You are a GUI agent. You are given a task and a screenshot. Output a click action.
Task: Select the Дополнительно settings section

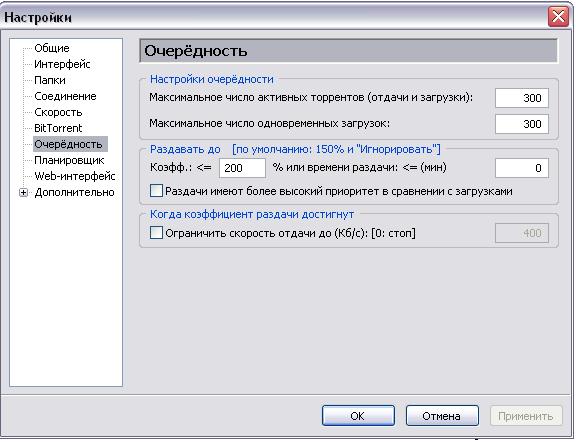(x=74, y=192)
